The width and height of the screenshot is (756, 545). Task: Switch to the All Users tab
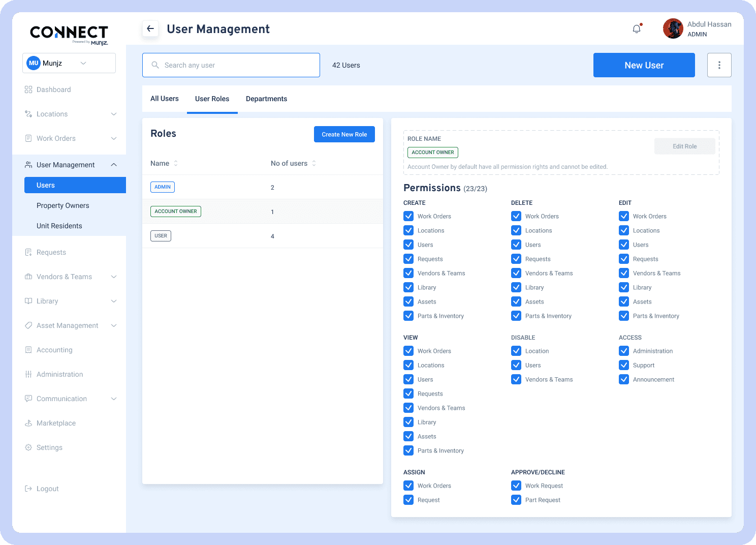(x=165, y=99)
